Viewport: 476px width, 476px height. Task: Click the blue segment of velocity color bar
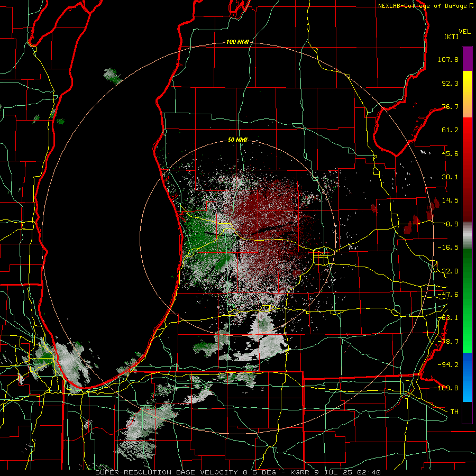click(x=467, y=377)
